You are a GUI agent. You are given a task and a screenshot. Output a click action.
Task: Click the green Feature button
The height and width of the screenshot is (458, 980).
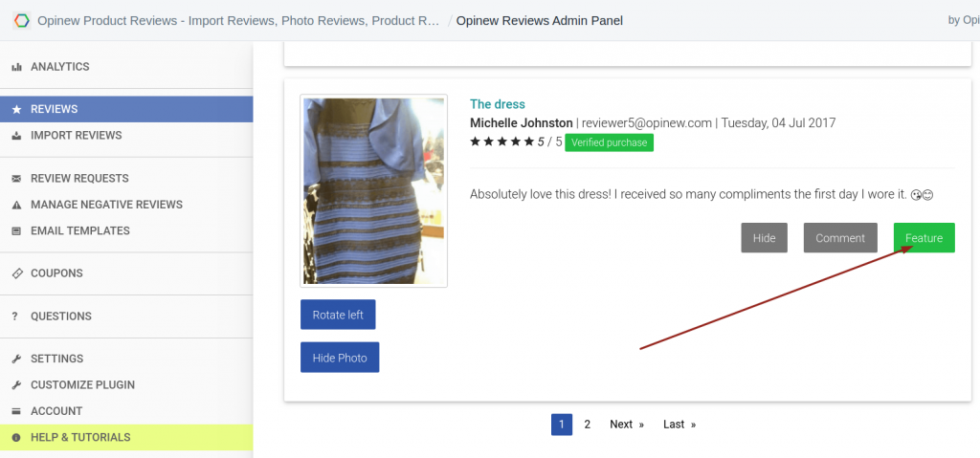(x=924, y=238)
